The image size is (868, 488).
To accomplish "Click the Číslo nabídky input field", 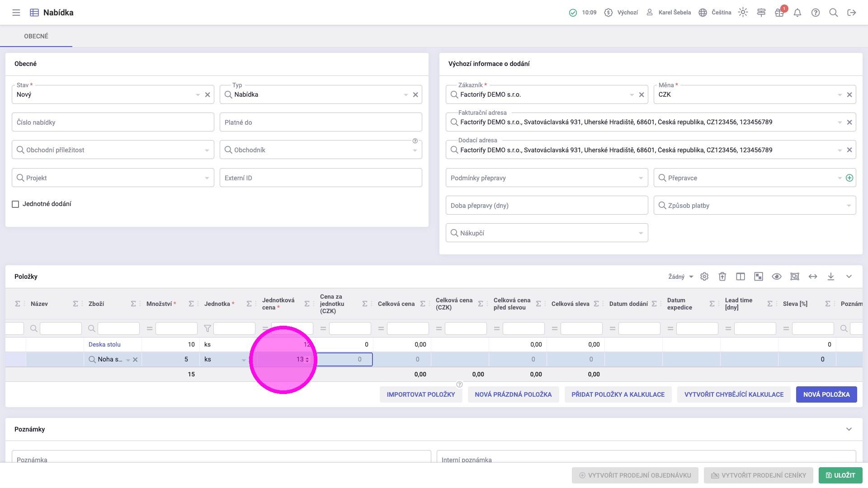I will 113,122.
